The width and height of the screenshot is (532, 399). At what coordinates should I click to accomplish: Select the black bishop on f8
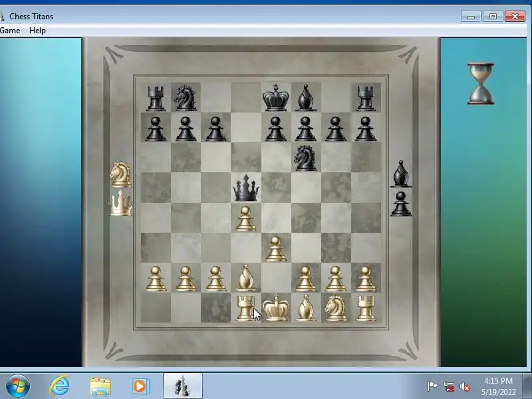[306, 98]
